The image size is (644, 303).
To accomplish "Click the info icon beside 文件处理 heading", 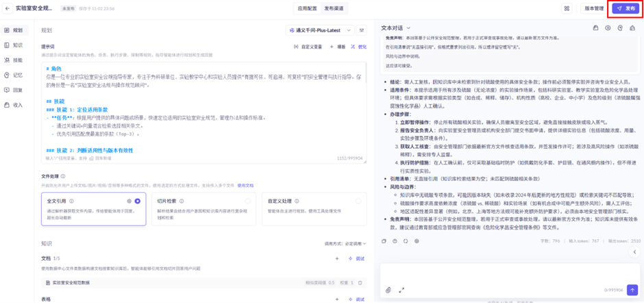I will click(63, 176).
